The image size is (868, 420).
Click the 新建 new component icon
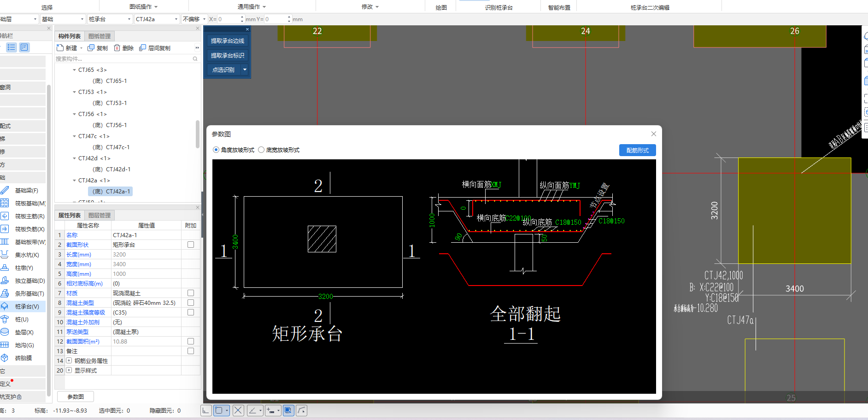60,48
